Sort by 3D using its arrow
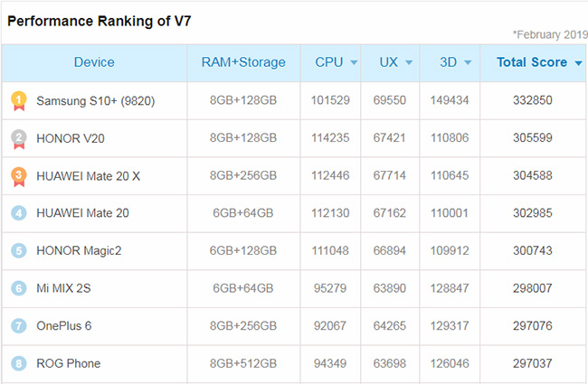 [x=468, y=62]
